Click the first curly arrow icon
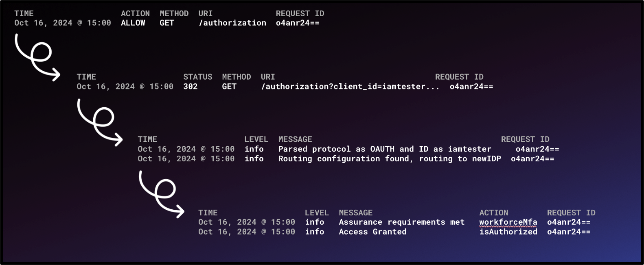644x265 pixels. (37, 57)
